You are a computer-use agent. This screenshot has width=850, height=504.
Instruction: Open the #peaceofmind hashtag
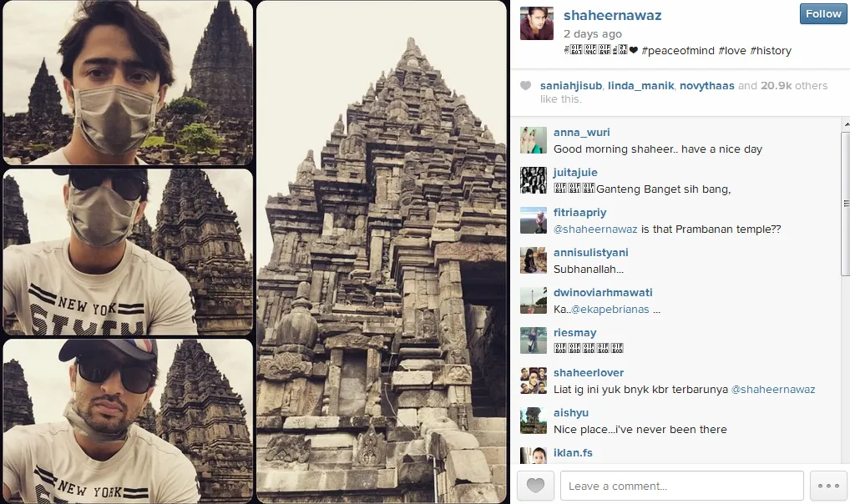(x=678, y=50)
